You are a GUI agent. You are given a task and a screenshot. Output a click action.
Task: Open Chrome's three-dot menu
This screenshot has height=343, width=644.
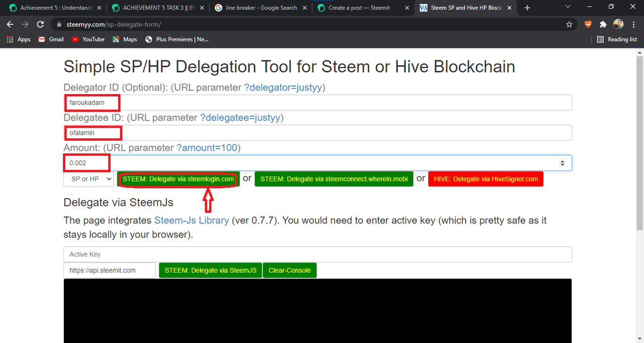coord(633,24)
